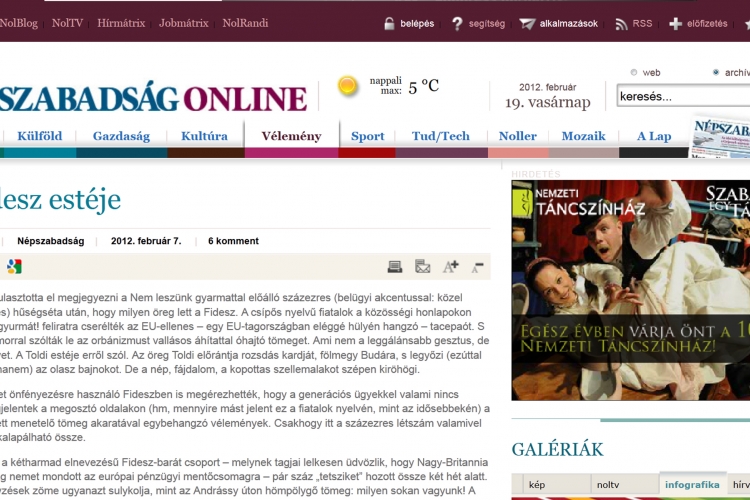Image resolution: width=750 pixels, height=500 pixels.
Task: Click the RSS feed icon
Action: [622, 23]
